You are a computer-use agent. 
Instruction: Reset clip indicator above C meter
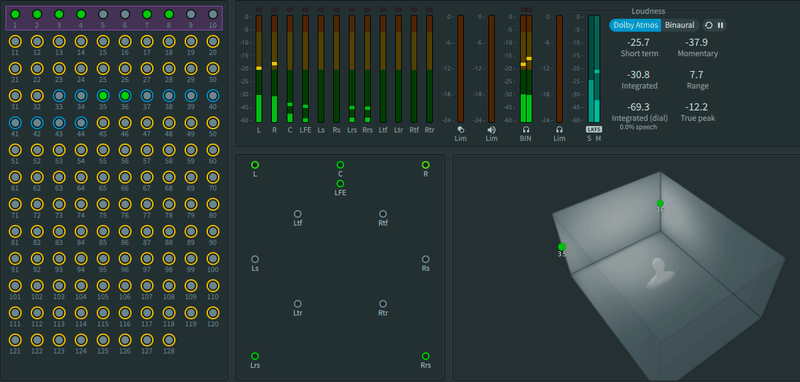pos(290,10)
